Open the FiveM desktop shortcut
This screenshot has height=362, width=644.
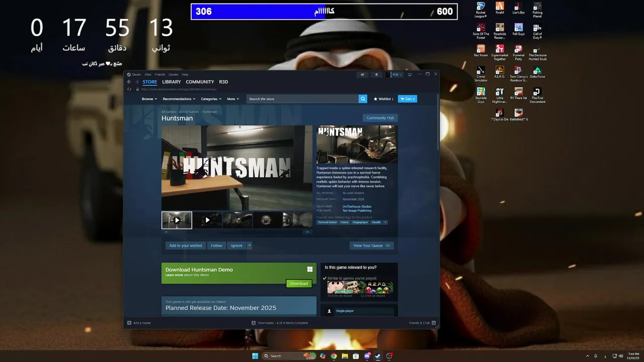click(500, 8)
